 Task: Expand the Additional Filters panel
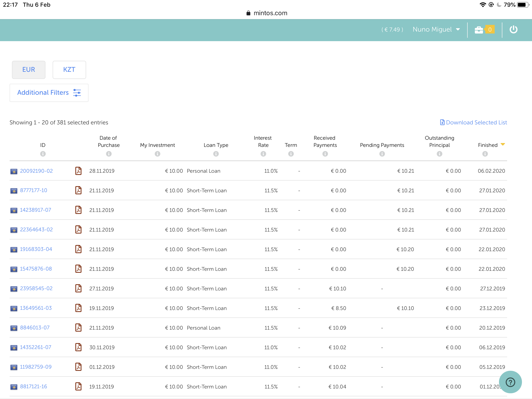tap(49, 93)
